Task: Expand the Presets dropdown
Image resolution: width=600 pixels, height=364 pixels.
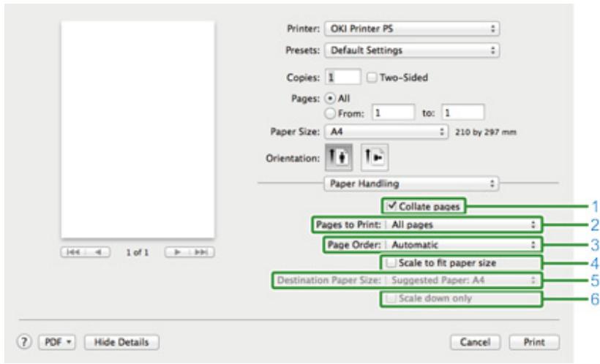Action: pyautogui.click(x=413, y=51)
